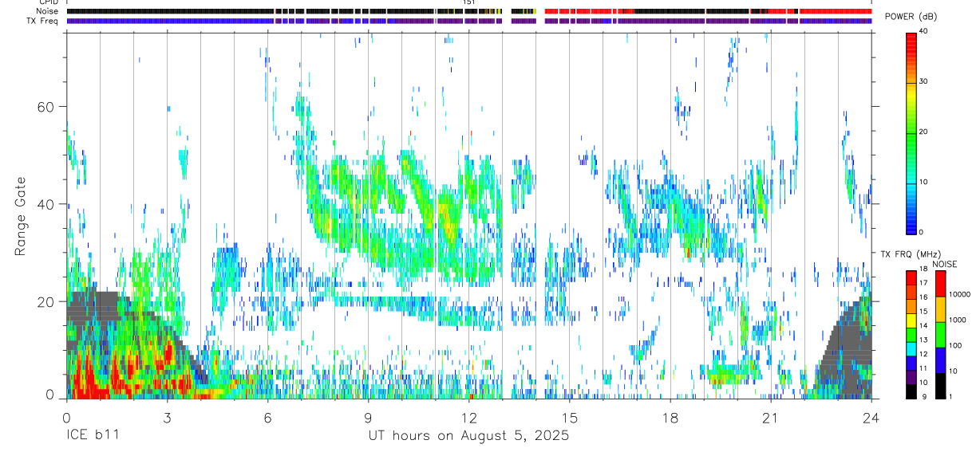Click the x-axis tick label 24
Viewport: 980px width, 452px height.
pos(871,417)
